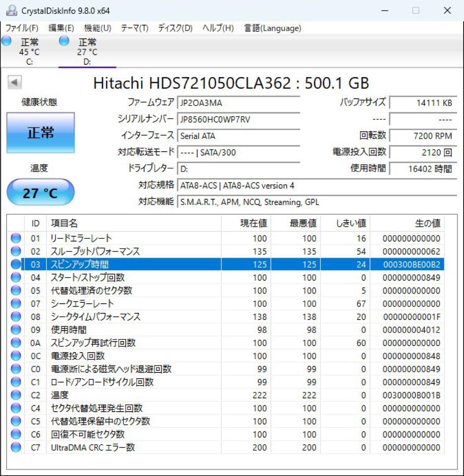Image resolution: width=464 pixels, height=476 pixels.
Task: Open the 言語(Language) menu
Action: tap(273, 28)
